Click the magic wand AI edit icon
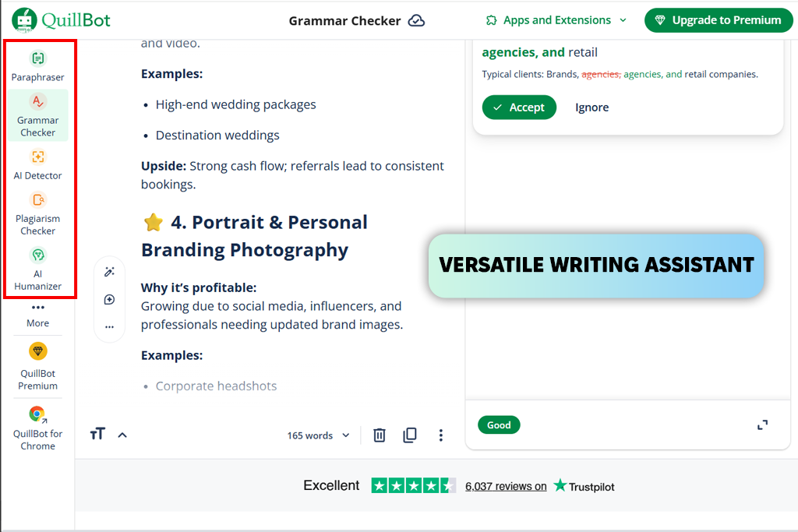 pyautogui.click(x=109, y=272)
